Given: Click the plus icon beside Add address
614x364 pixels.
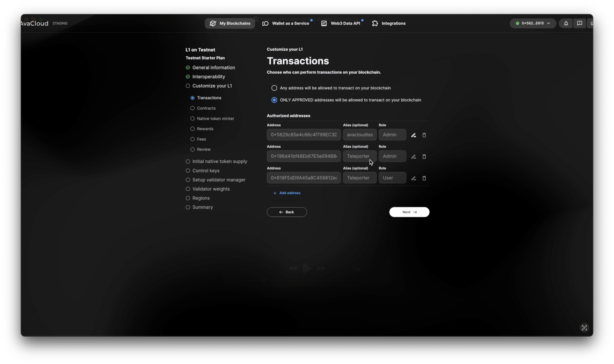Looking at the screenshot, I should (275, 193).
